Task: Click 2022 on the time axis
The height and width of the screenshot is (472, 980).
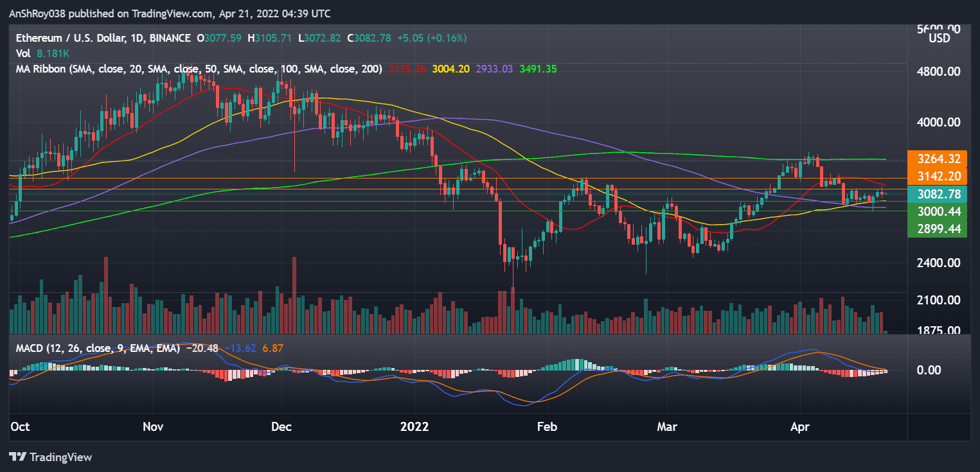Action: click(x=415, y=426)
